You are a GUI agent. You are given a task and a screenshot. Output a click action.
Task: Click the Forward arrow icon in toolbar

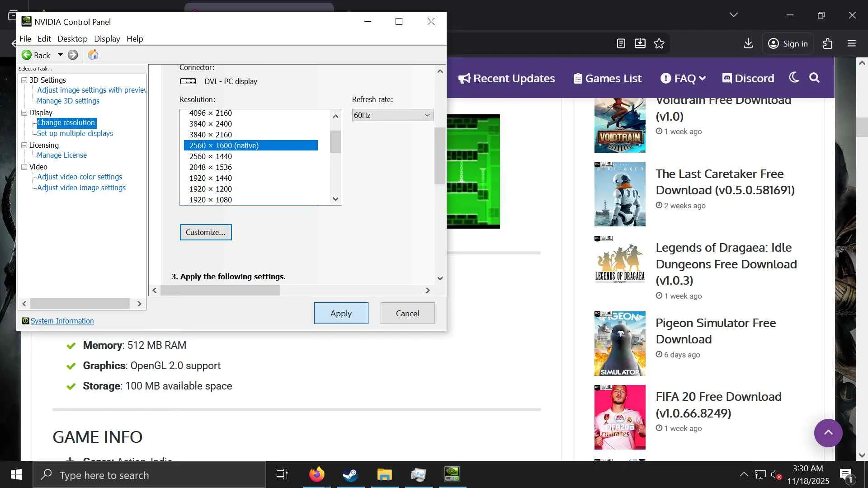(x=73, y=55)
